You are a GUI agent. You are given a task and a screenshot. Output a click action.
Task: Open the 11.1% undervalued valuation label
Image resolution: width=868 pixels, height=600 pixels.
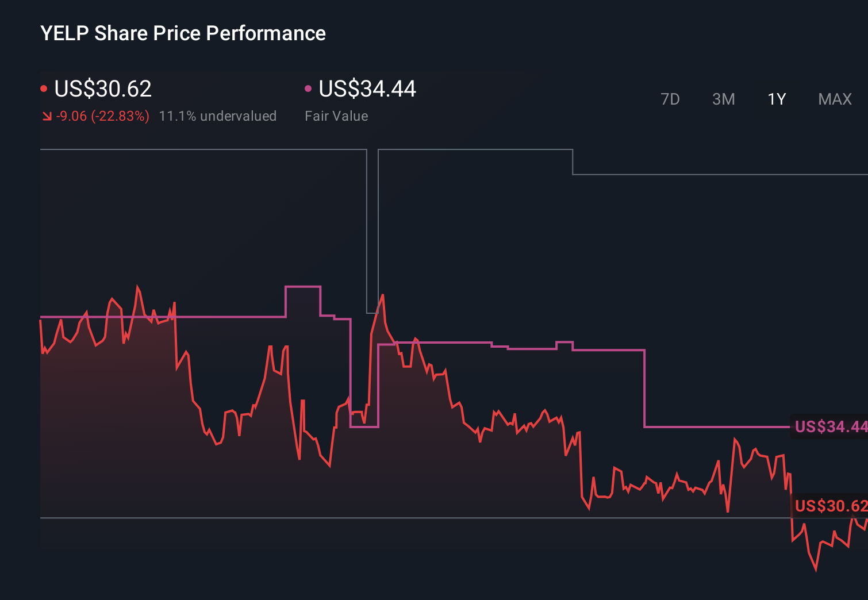click(x=218, y=116)
